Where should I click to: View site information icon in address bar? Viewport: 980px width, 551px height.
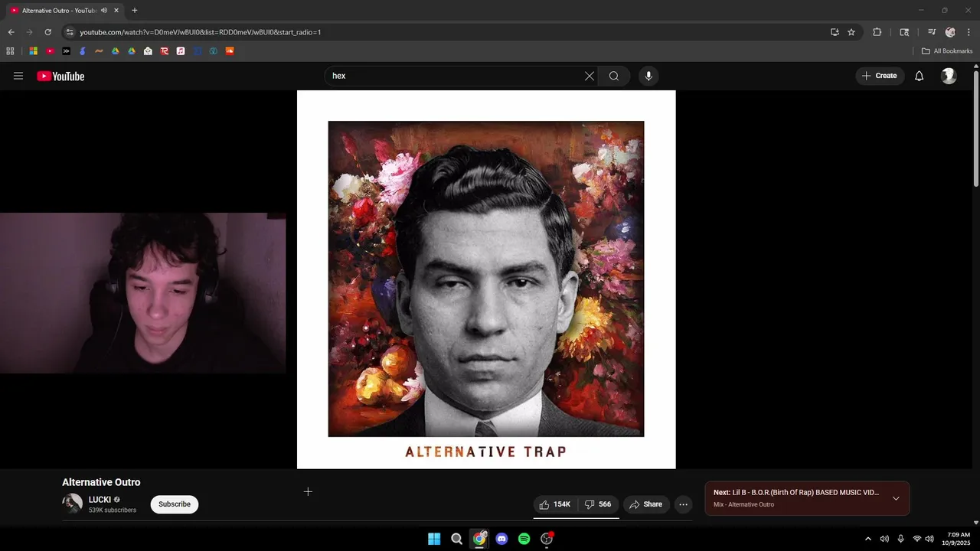pos(70,32)
